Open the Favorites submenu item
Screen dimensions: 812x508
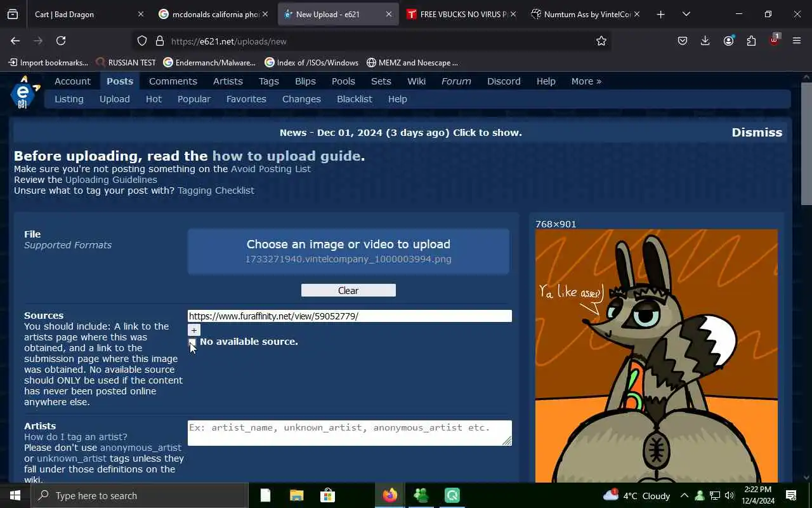246,99
